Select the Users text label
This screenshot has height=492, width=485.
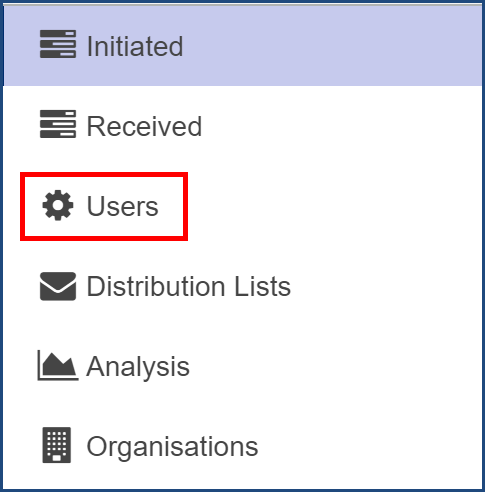pyautogui.click(x=122, y=206)
